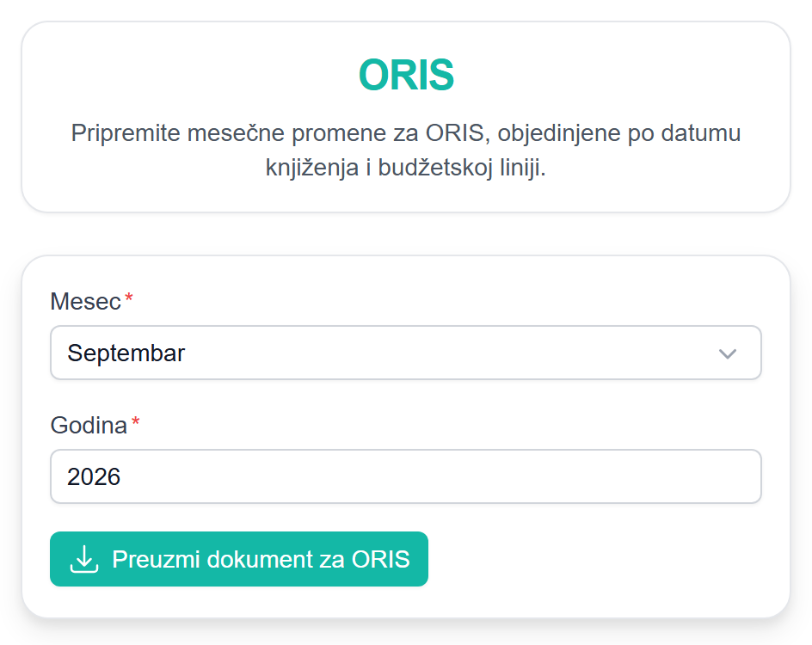
Task: Start ORIS document download via teal button
Action: pyautogui.click(x=239, y=559)
